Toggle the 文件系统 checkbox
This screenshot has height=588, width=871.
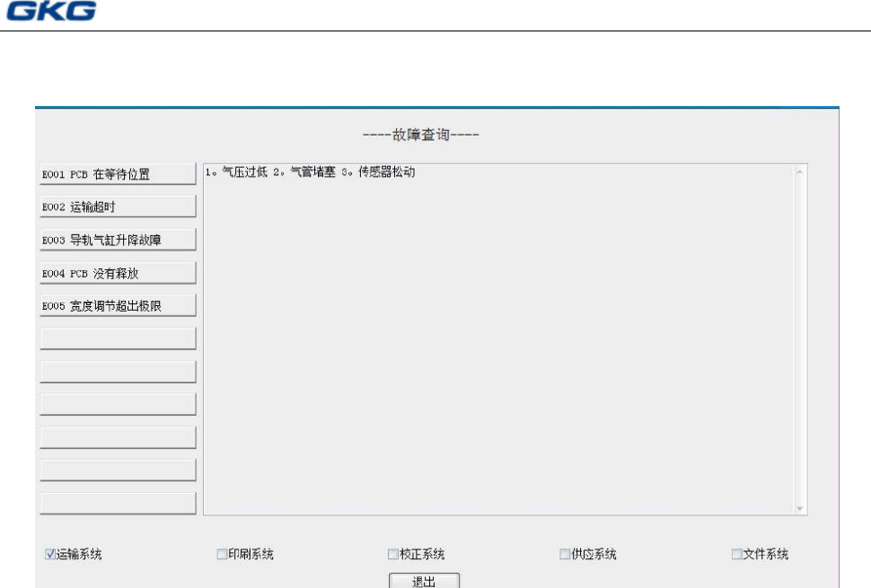click(x=736, y=554)
